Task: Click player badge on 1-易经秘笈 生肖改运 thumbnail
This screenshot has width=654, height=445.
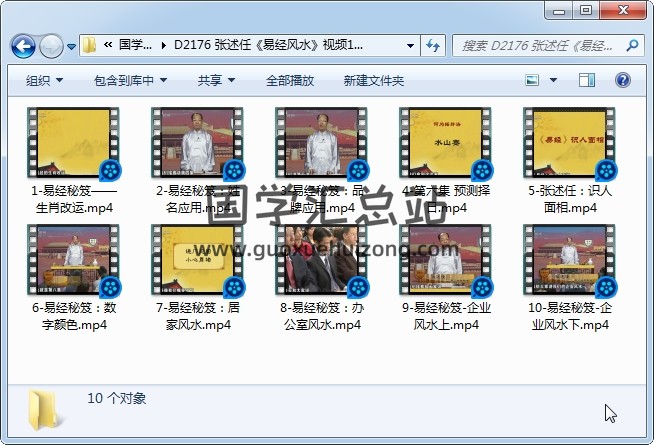Action: coord(110,171)
